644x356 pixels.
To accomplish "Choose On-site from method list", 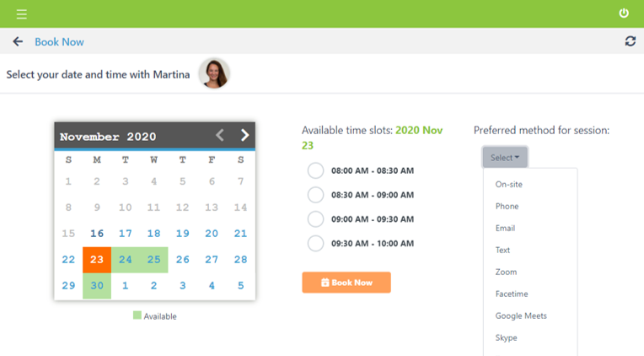I will pos(509,184).
